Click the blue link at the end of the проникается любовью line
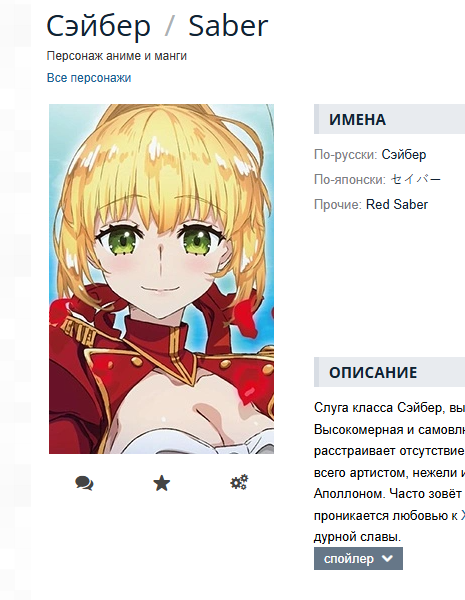Screen dimensions: 465x600 coord(462,515)
